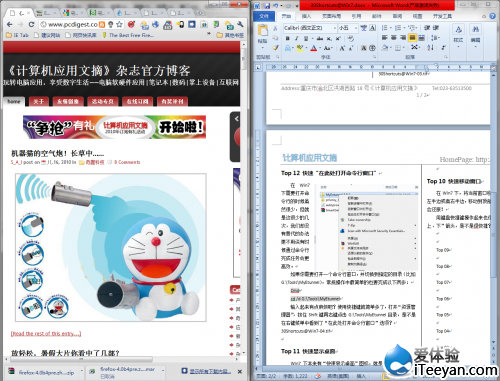This screenshot has height=381, width=500.
Task: Switch to the 视图 View ribbon tab
Action: 417,16
